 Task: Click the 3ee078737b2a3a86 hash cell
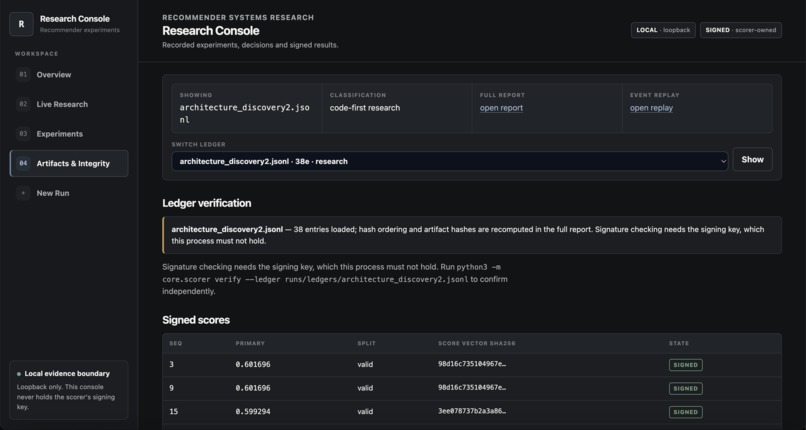click(x=472, y=412)
